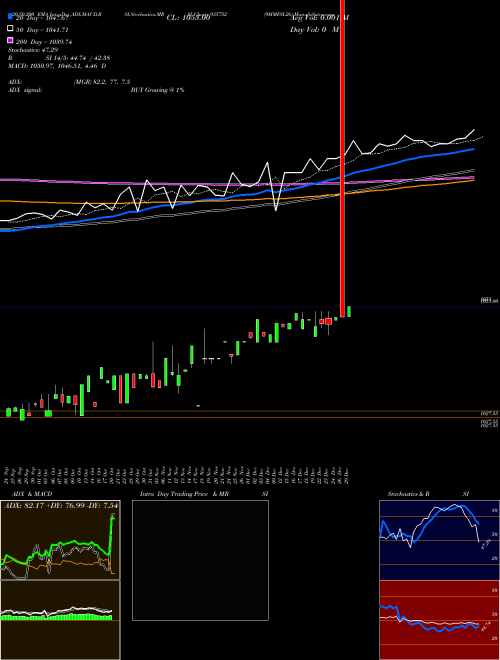The image size is (500, 660).
Task: Click the 'ADX & MACD' panel title
Action: (x=32, y=494)
